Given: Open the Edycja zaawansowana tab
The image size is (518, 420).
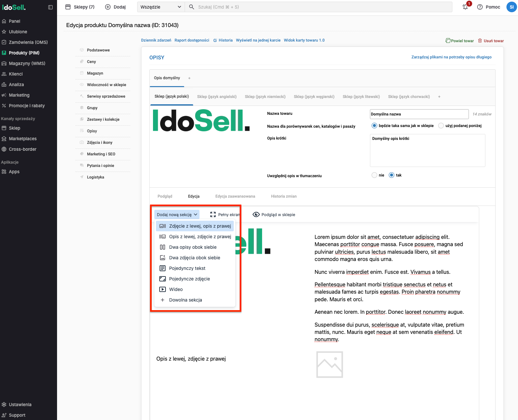Looking at the screenshot, I should click(x=235, y=196).
